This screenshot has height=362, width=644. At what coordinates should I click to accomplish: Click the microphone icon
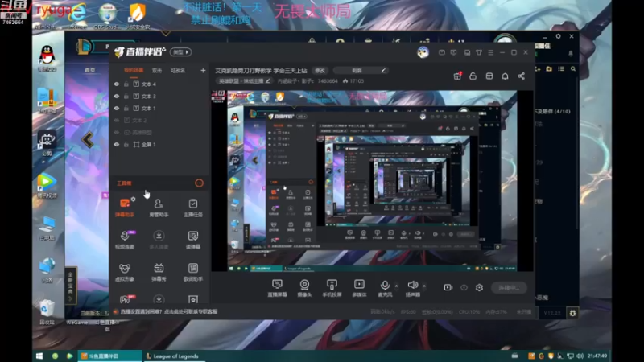click(385, 285)
